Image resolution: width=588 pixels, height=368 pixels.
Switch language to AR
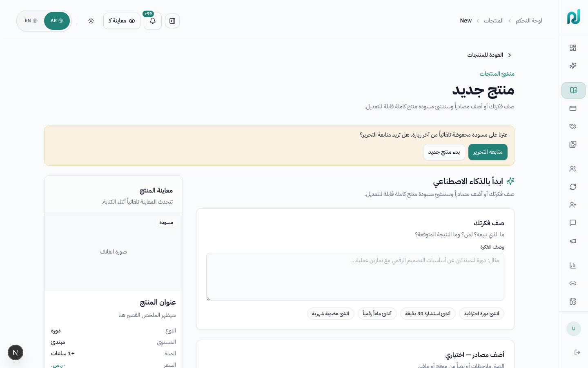coord(57,21)
